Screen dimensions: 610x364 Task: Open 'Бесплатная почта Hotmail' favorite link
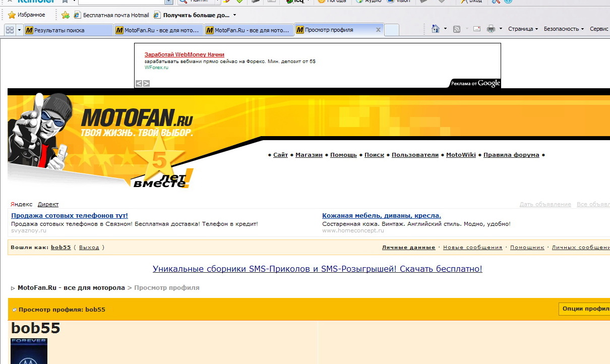(x=111, y=15)
